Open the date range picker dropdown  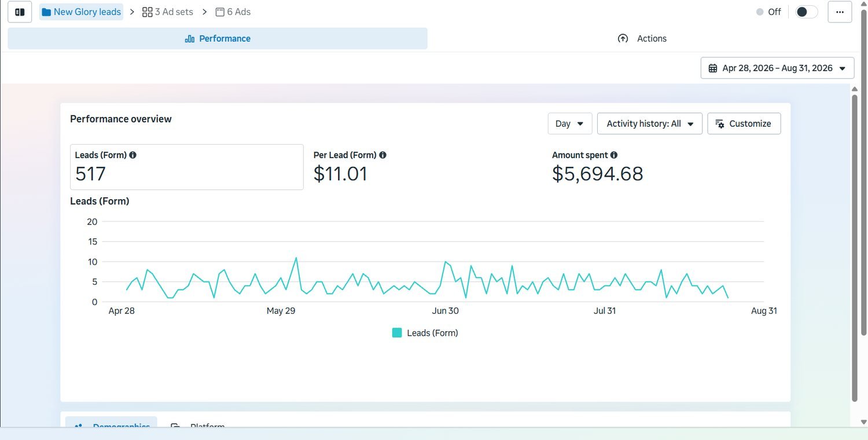tap(777, 68)
